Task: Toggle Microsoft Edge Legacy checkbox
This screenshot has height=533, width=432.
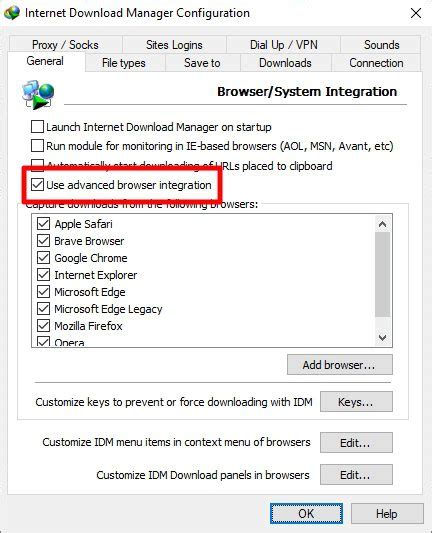Action: pyautogui.click(x=43, y=309)
